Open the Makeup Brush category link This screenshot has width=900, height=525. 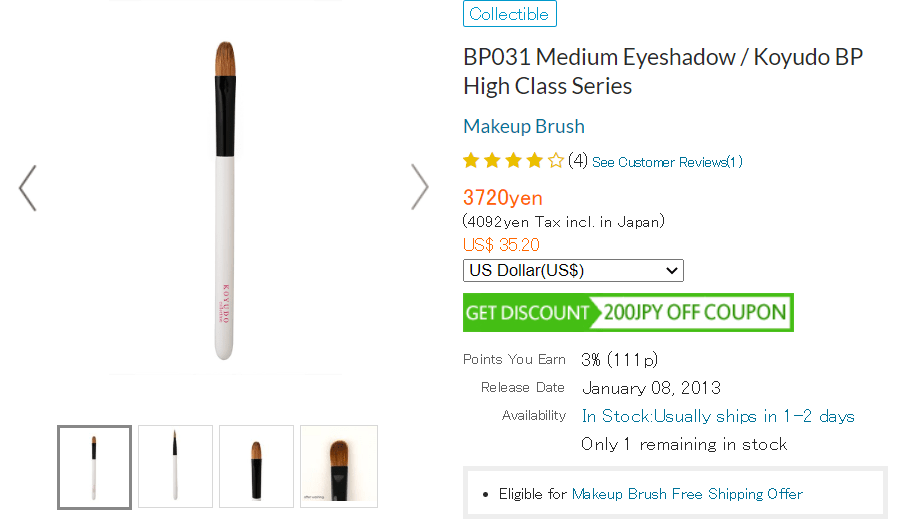524,126
